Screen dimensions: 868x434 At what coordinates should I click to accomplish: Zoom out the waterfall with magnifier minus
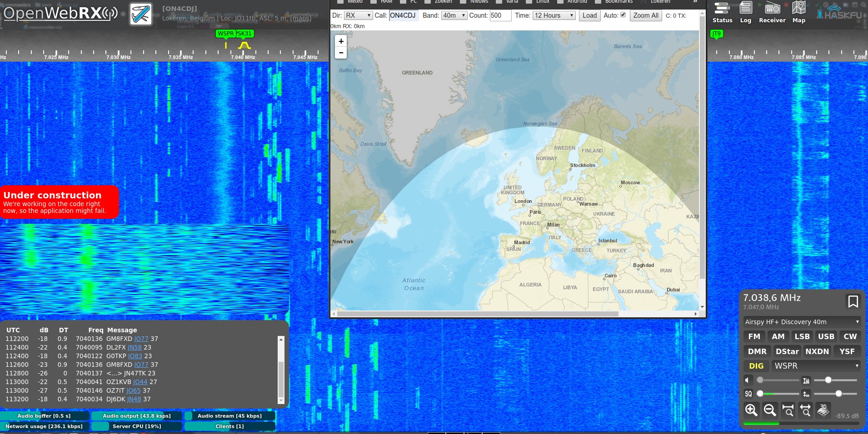[769, 410]
